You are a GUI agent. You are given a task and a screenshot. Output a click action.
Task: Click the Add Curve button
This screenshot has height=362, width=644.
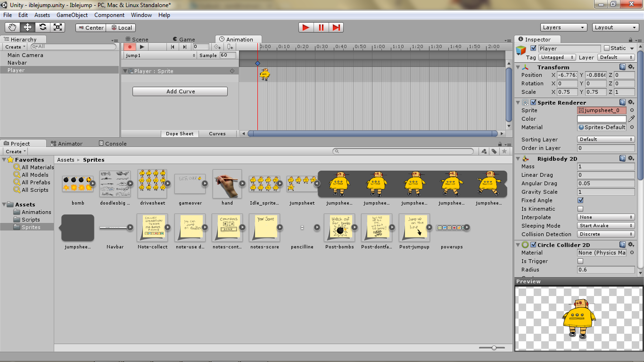[x=180, y=90]
